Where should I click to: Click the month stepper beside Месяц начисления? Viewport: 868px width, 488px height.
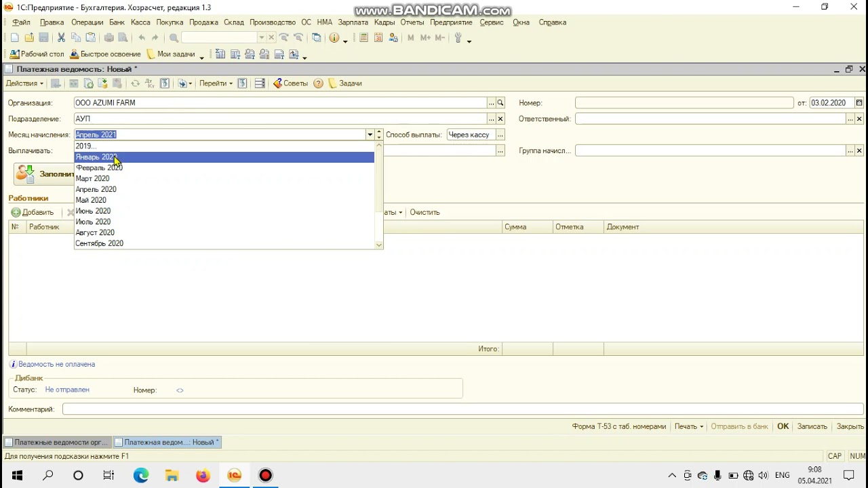click(x=379, y=135)
